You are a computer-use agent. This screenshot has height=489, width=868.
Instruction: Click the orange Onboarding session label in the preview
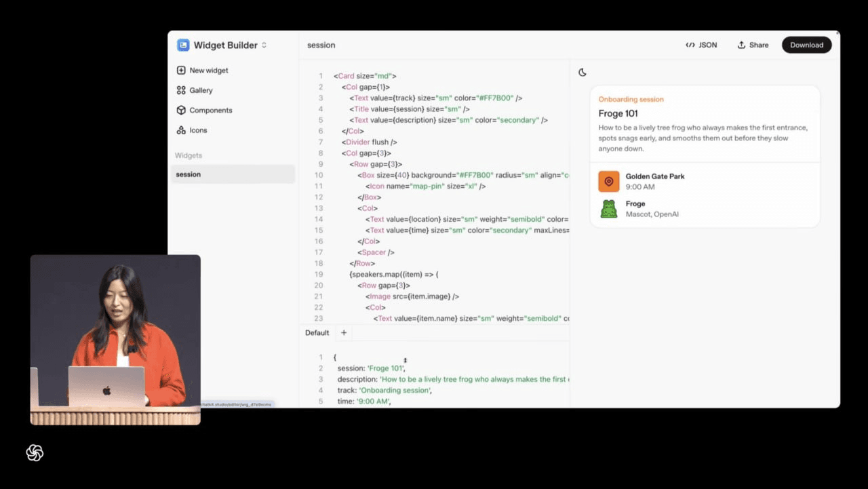tap(631, 100)
